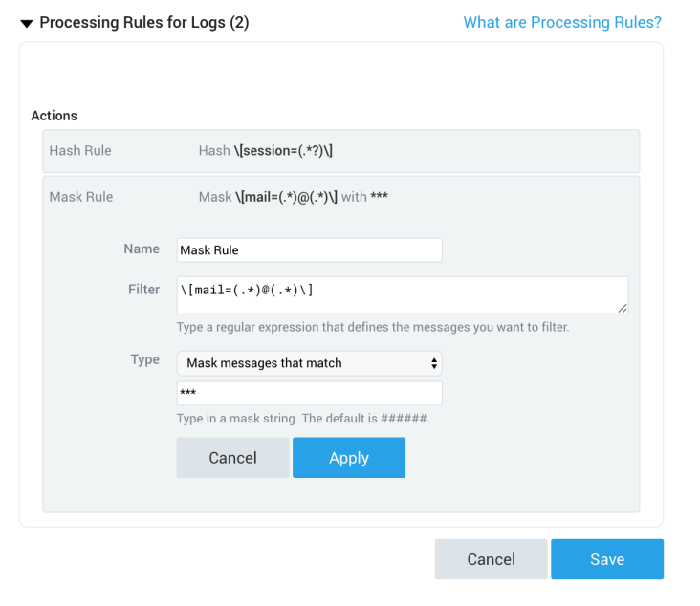The width and height of the screenshot is (700, 606).
Task: Save the processing rules
Action: (606, 559)
